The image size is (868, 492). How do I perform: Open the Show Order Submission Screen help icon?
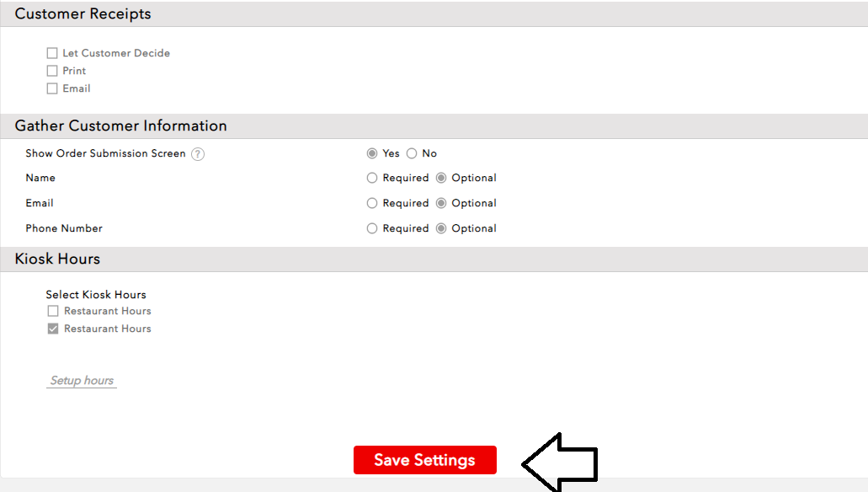point(198,154)
